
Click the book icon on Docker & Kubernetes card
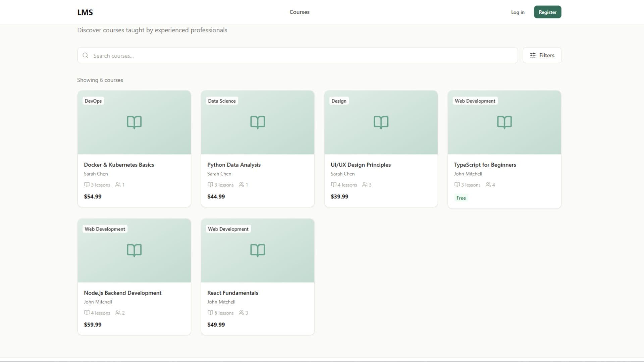[x=134, y=122]
